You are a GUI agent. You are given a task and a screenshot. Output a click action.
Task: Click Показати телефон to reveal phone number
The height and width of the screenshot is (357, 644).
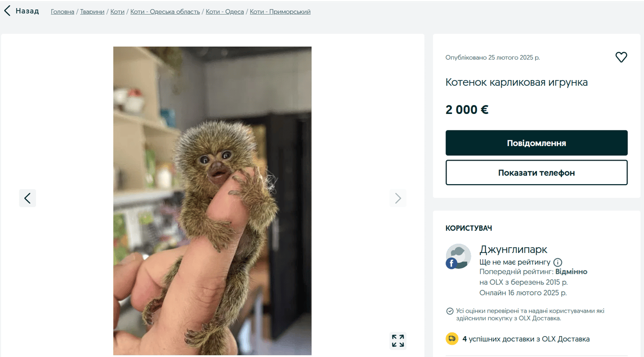point(537,172)
